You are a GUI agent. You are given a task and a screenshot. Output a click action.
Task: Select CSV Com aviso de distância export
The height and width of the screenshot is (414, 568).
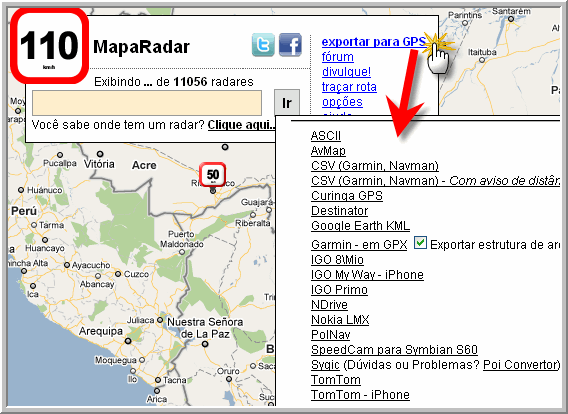(x=435, y=181)
